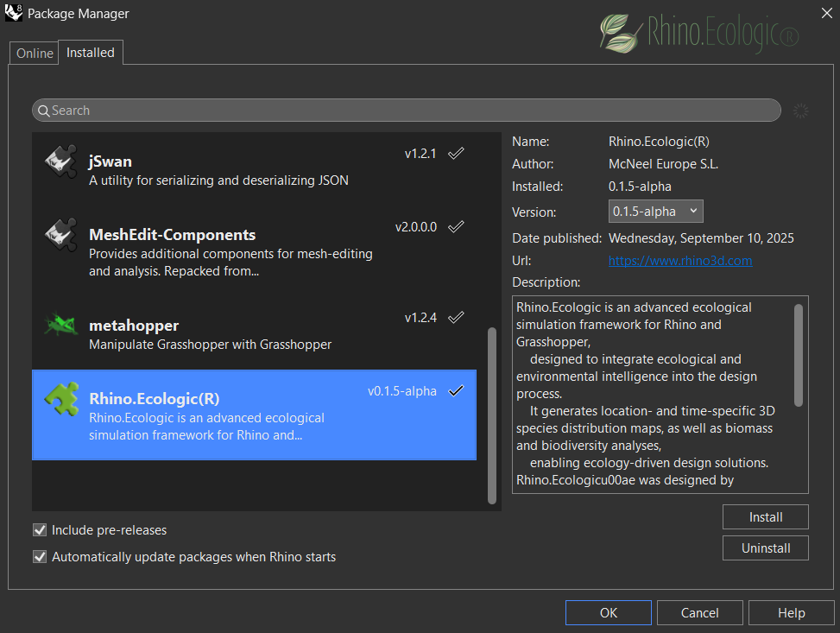
Task: Click version label v1.2.4
Action: click(420, 318)
